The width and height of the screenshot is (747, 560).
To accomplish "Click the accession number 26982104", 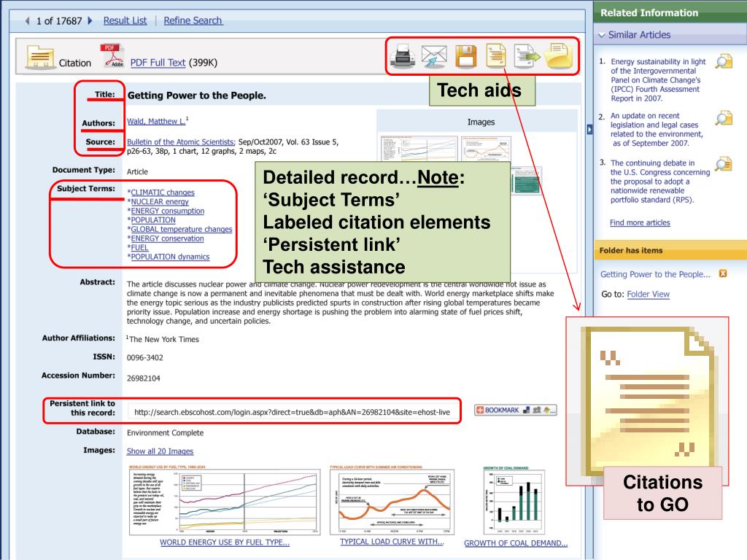I will (144, 378).
